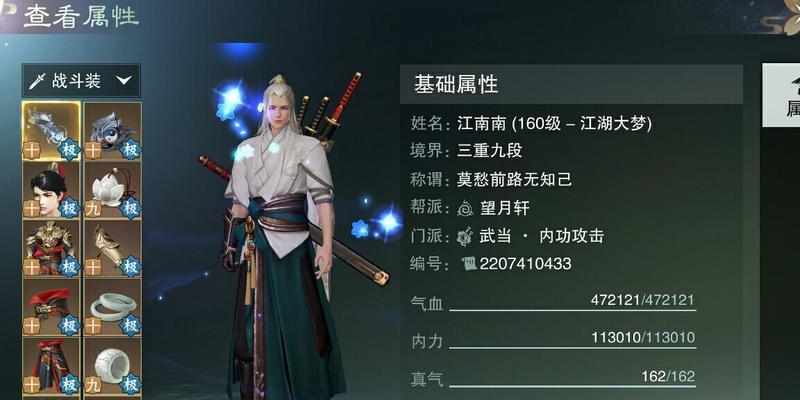Open the golden bracer equipment slot
This screenshot has height=400, width=800.
(113, 248)
